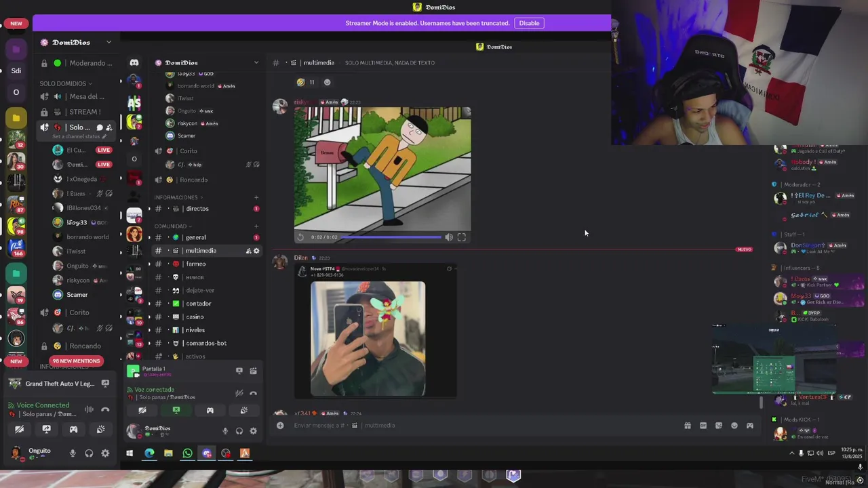Open the sticker picker

(719, 426)
